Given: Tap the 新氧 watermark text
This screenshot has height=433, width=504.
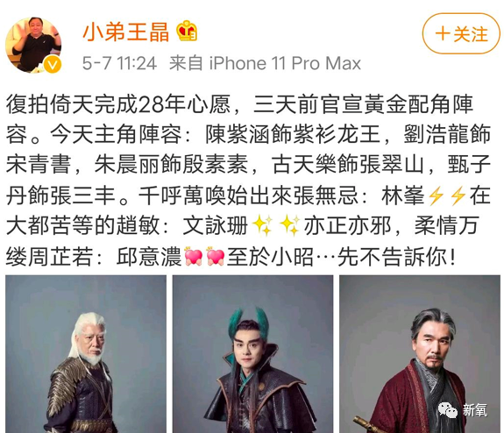Looking at the screenshot, I should [475, 410].
